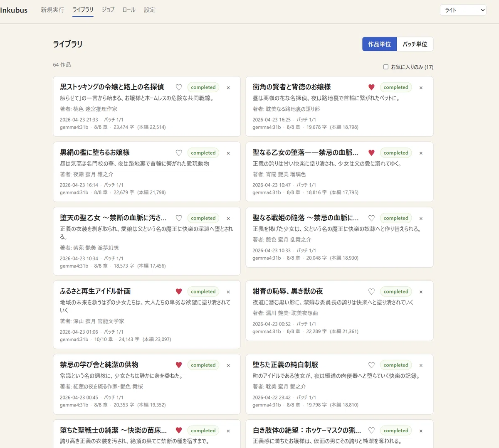The image size is (499, 448).
Task: Open title 黒ストッキングの令嬢と路上の名探偵
Action: [x=112, y=87]
